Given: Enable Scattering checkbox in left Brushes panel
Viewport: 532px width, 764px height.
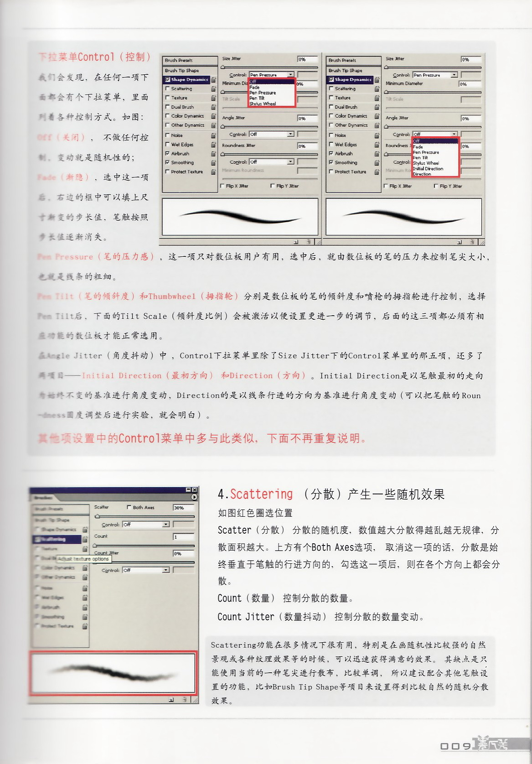Looking at the screenshot, I should (x=168, y=88).
